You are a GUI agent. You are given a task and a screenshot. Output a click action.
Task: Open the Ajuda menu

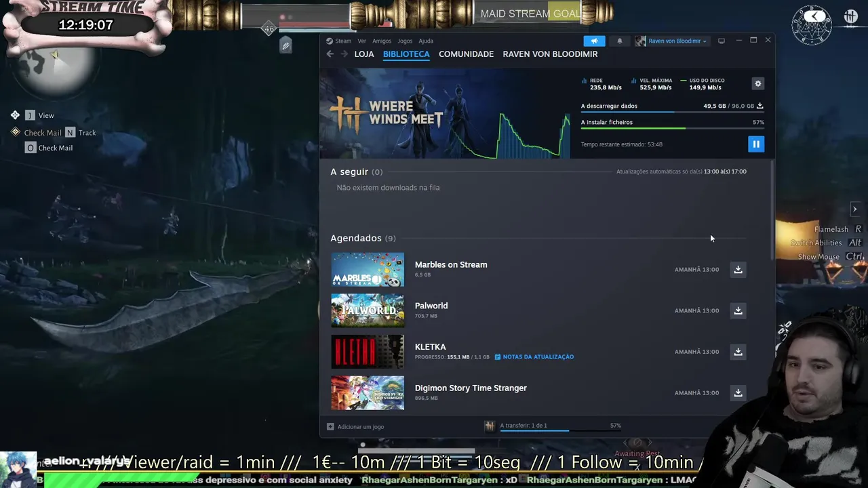coord(426,41)
